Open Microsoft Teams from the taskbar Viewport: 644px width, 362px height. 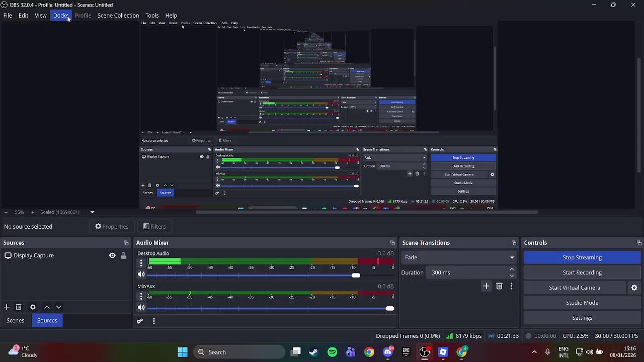pos(351,352)
